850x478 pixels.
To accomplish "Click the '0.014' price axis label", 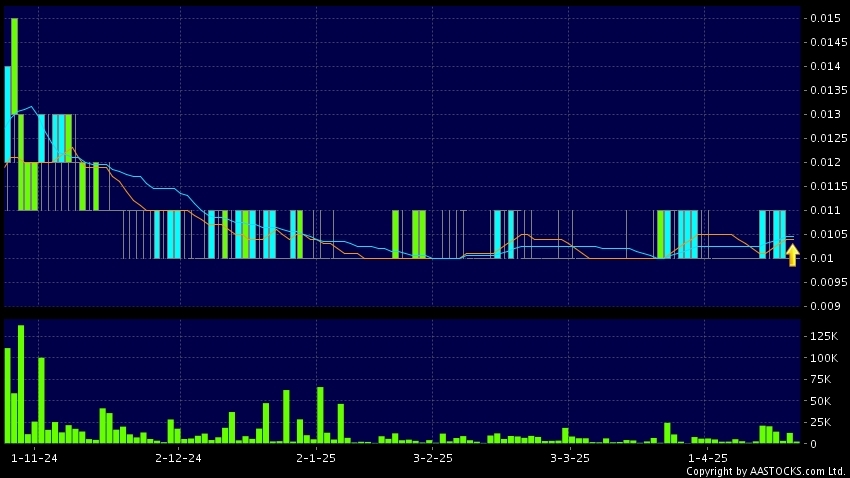I will click(x=825, y=66).
